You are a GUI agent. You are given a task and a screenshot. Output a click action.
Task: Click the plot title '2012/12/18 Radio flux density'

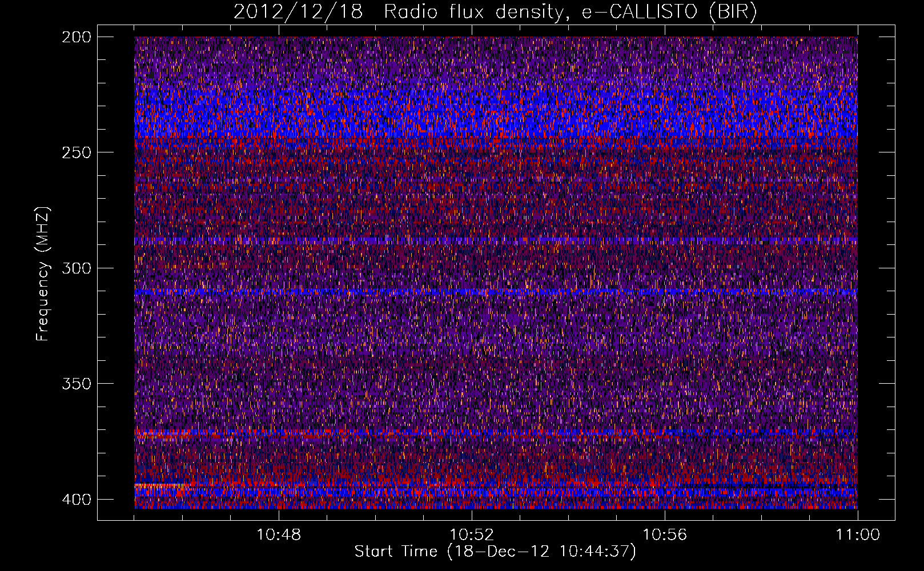click(x=495, y=12)
